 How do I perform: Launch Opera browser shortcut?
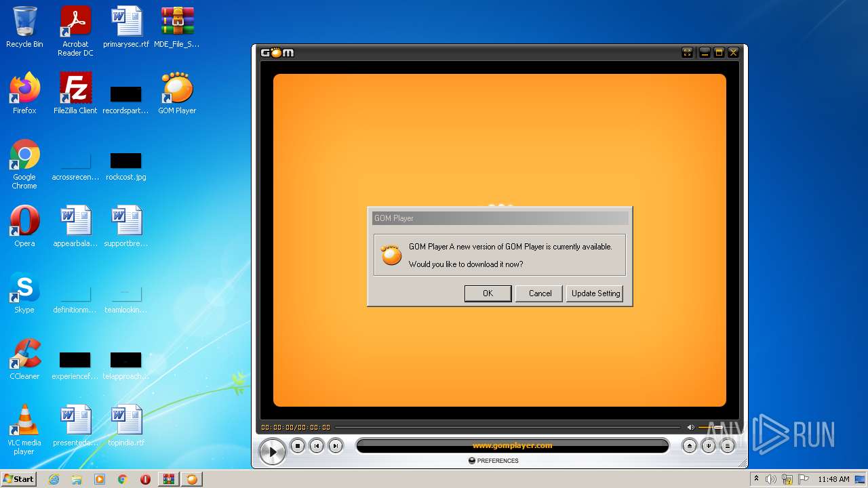[x=24, y=226]
